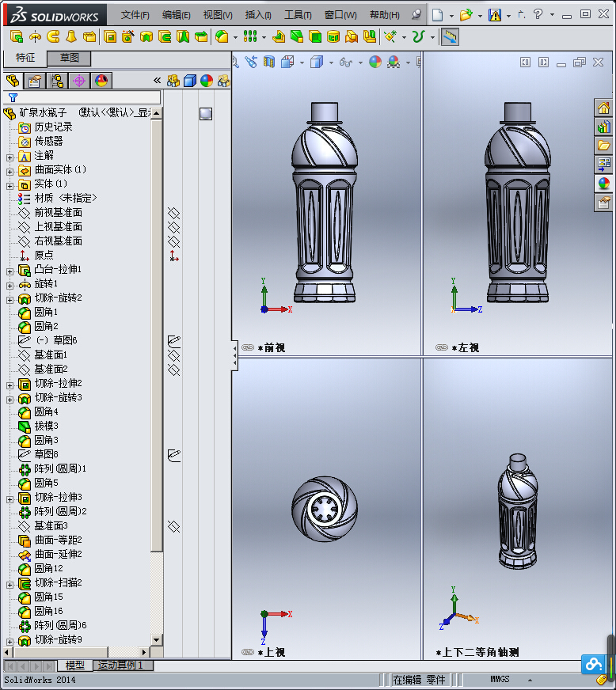
Task: Toggle visibility of 上视基准面 in display pane
Action: 174,227
